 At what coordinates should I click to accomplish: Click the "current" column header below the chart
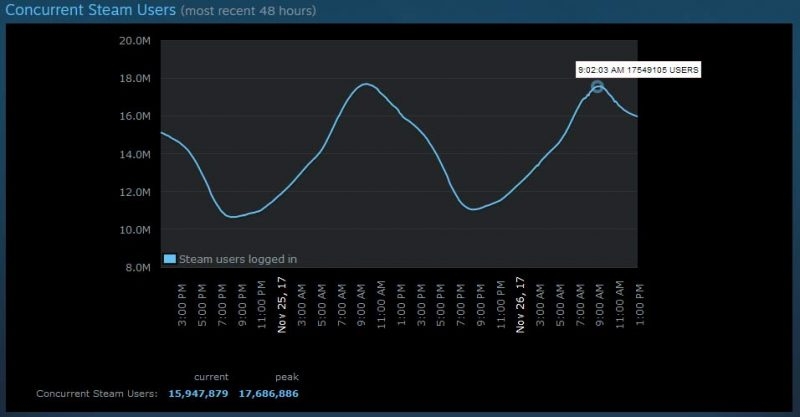pos(211,377)
